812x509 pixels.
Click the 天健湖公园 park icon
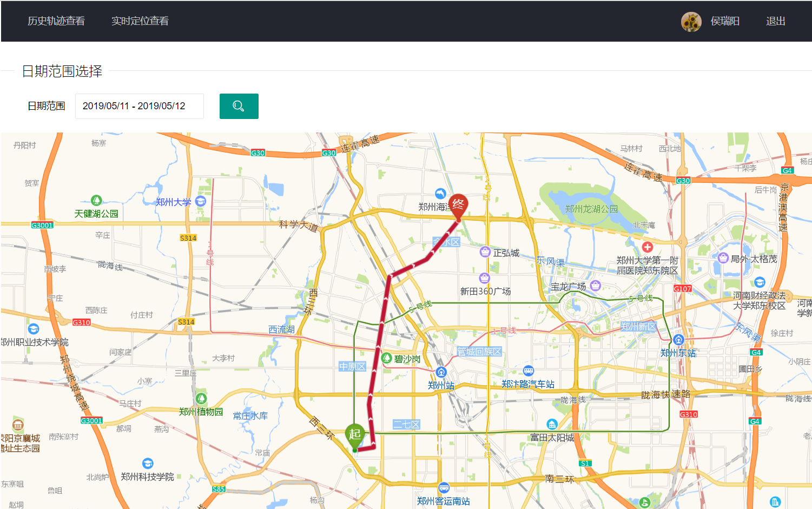tap(96, 201)
